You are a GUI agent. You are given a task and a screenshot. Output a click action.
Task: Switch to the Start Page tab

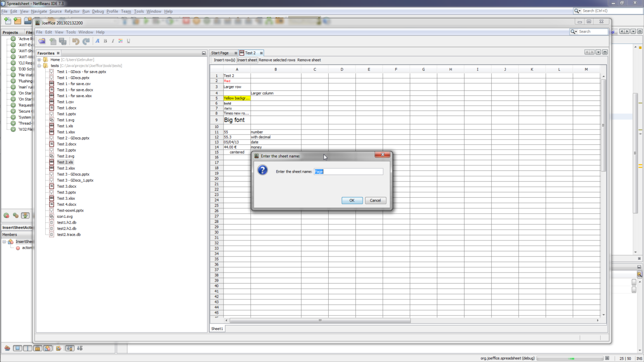click(220, 53)
